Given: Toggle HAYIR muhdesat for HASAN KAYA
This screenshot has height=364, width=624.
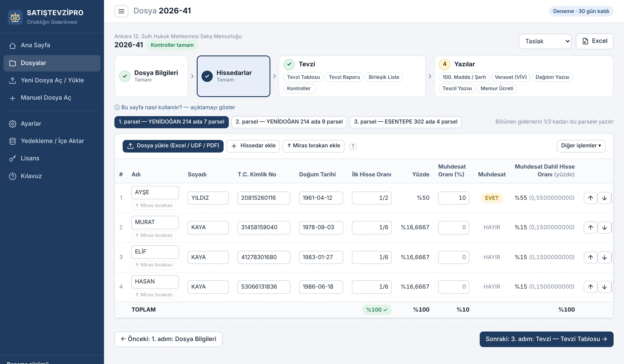Looking at the screenshot, I should [492, 287].
